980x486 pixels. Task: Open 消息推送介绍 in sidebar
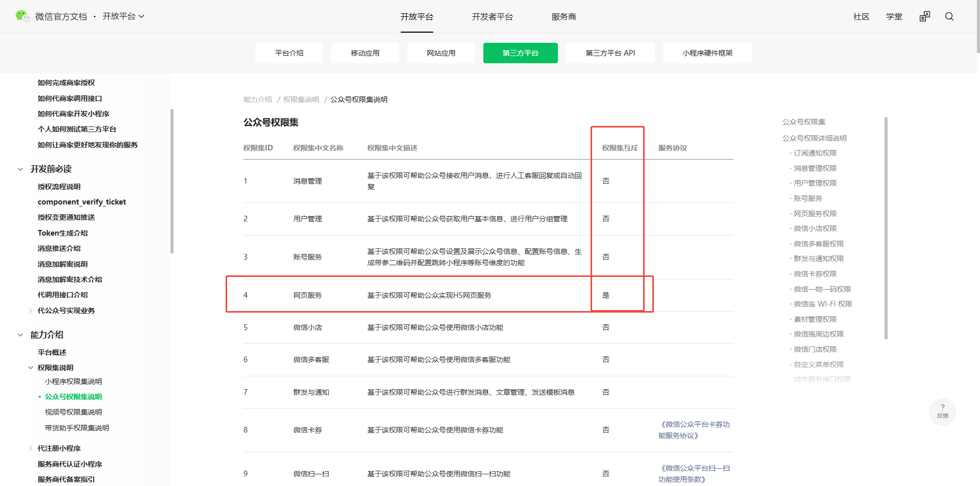click(59, 248)
